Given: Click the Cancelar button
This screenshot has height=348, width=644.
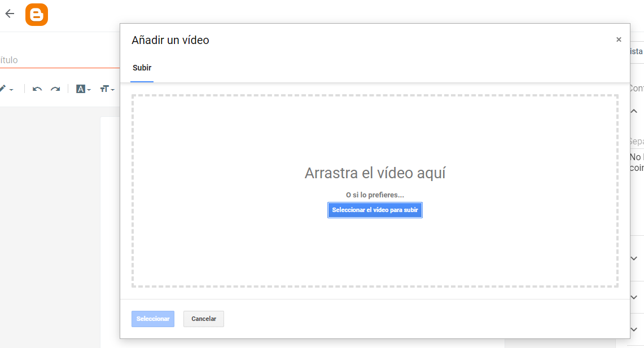Looking at the screenshot, I should 203,319.
